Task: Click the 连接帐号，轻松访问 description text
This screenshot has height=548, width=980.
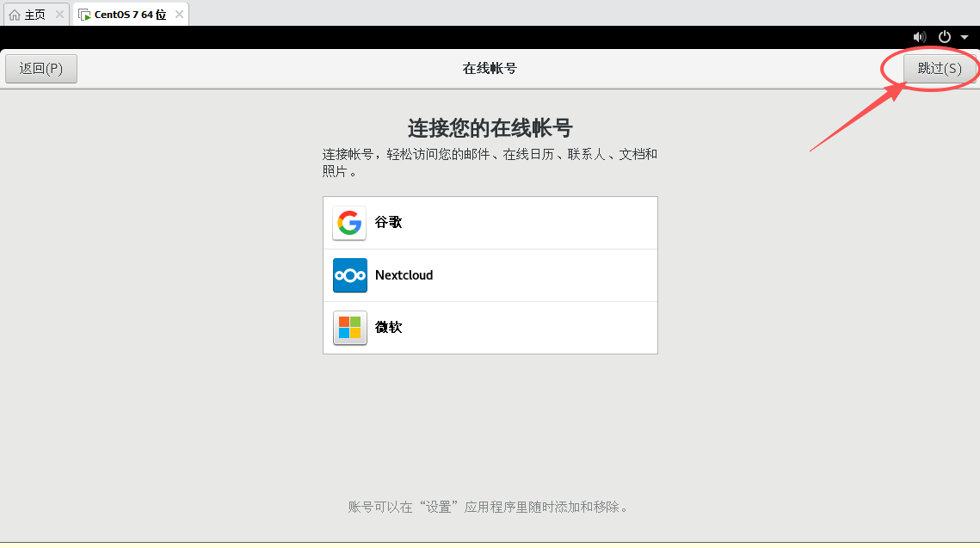Action: coord(490,163)
